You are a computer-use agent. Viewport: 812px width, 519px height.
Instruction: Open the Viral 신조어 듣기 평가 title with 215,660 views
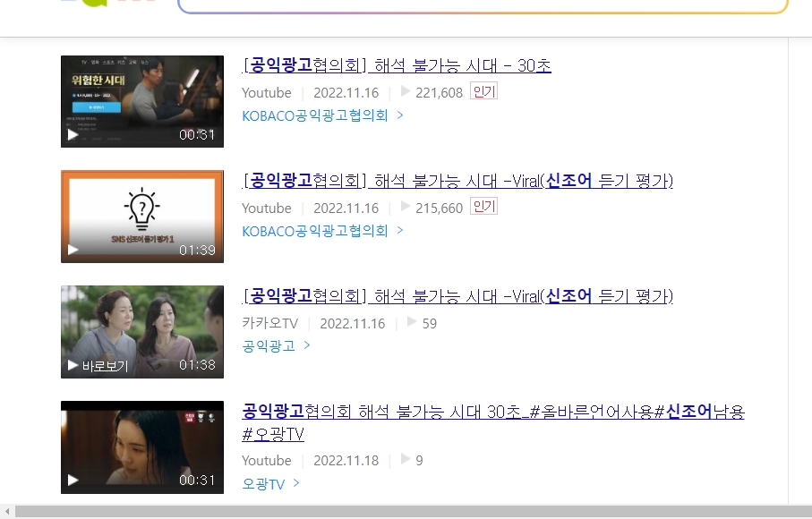[x=457, y=181]
